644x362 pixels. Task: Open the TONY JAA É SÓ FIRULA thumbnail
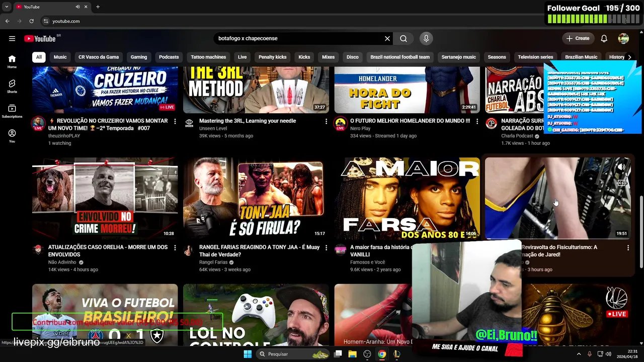pyautogui.click(x=256, y=199)
